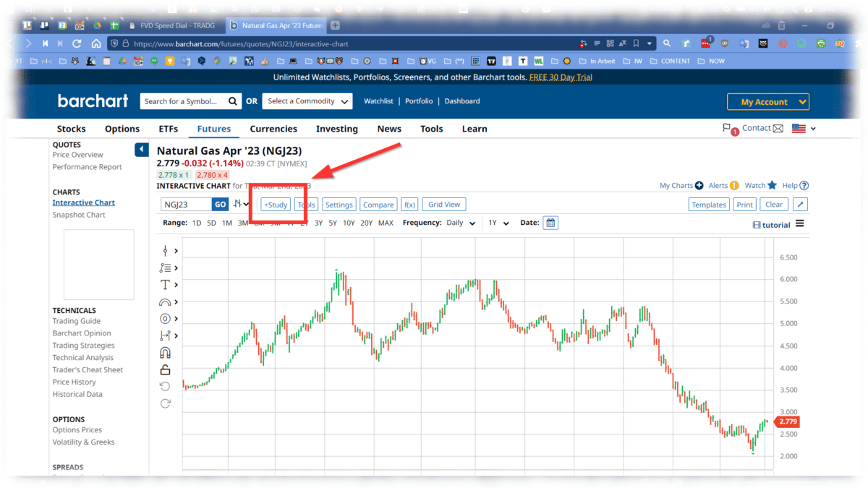Screen dimensions: 868x488
Task: Select the arc drawing tool
Action: (x=165, y=302)
